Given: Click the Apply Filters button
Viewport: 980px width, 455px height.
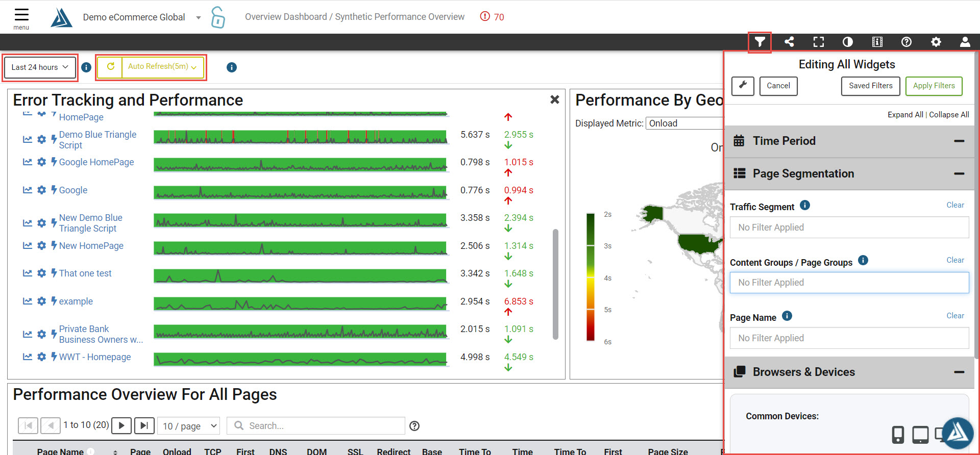Looking at the screenshot, I should (x=934, y=86).
